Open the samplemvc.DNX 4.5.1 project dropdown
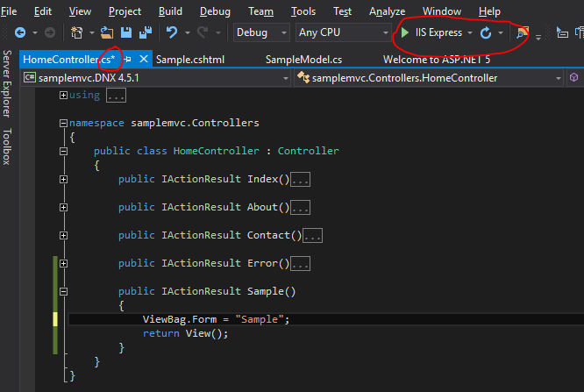The height and width of the screenshot is (392, 584). click(x=154, y=78)
